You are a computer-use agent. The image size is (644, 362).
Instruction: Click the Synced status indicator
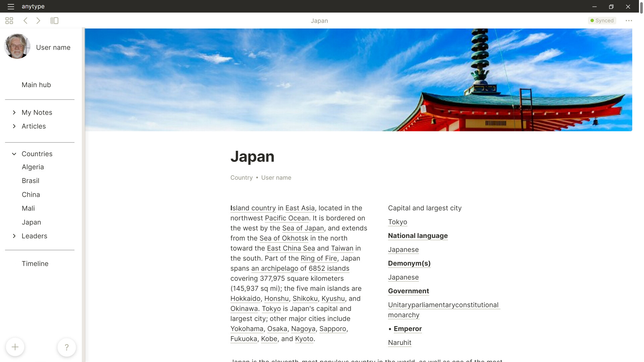602,20
